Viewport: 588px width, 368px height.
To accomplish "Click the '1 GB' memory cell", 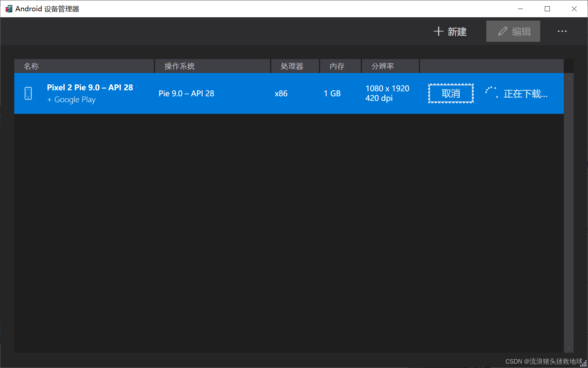I will (x=332, y=94).
